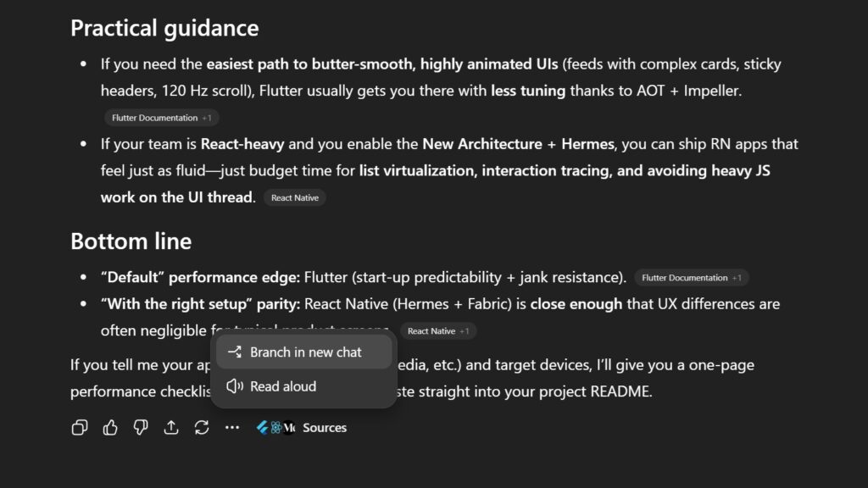This screenshot has width=868, height=488.
Task: Select Branch in new chat
Action: pos(305,352)
